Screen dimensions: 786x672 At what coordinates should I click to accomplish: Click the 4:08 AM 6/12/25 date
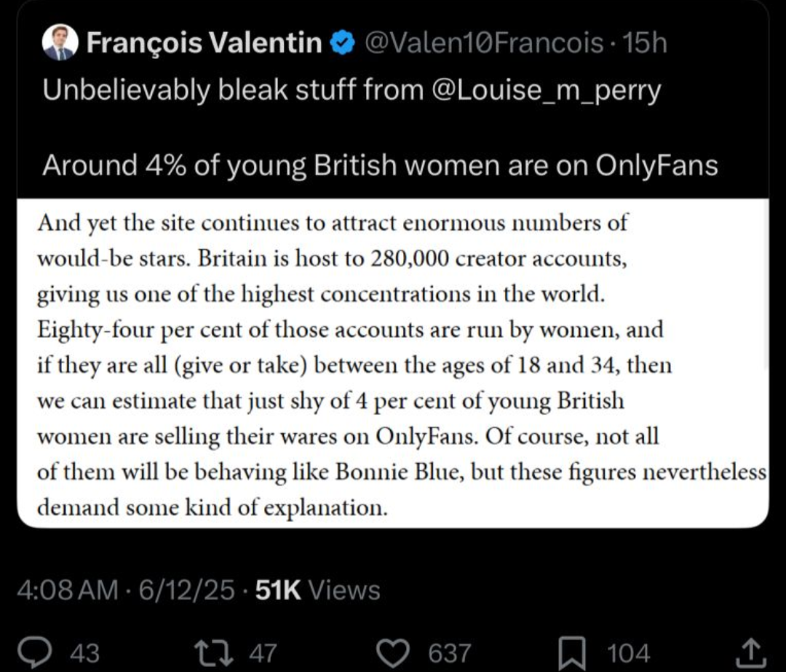[125, 590]
